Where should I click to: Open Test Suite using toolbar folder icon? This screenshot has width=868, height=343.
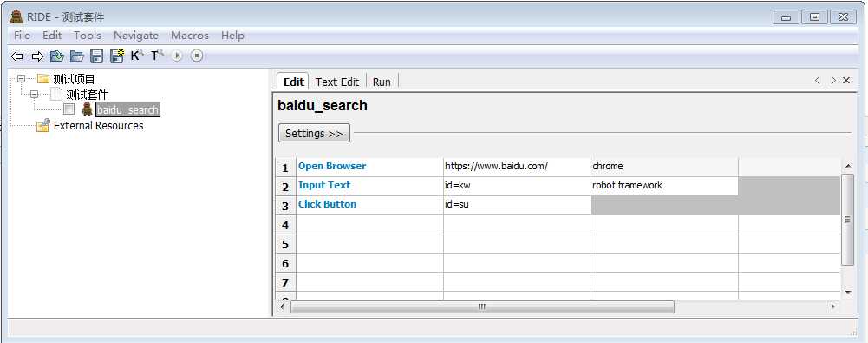point(57,56)
